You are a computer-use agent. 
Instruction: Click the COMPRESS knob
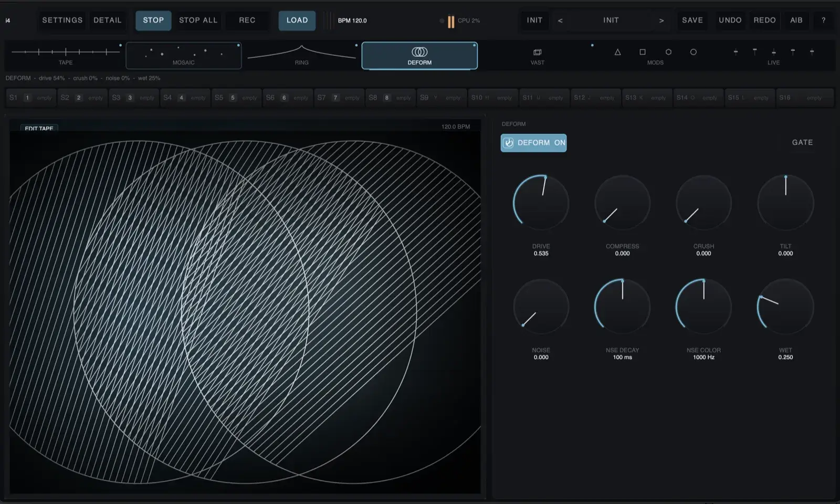pos(622,203)
